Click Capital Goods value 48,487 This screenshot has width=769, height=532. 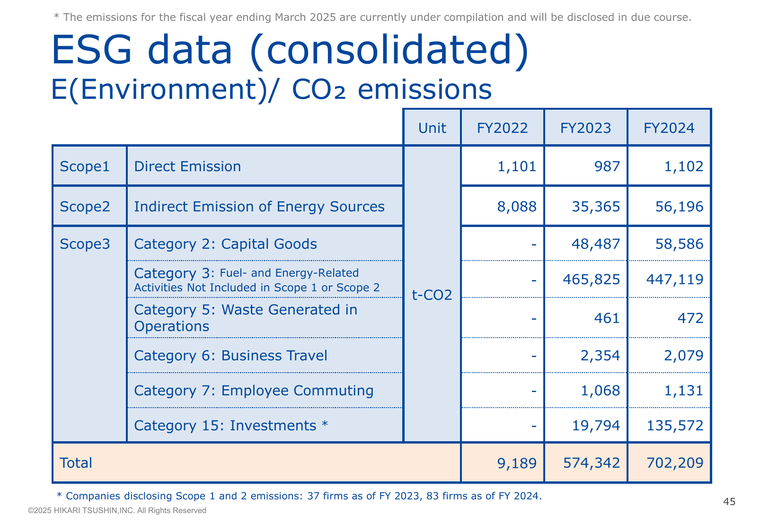pyautogui.click(x=596, y=244)
